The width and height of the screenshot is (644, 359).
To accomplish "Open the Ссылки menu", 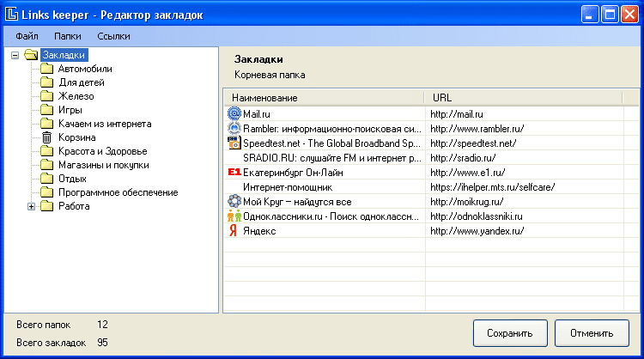I will click(113, 36).
